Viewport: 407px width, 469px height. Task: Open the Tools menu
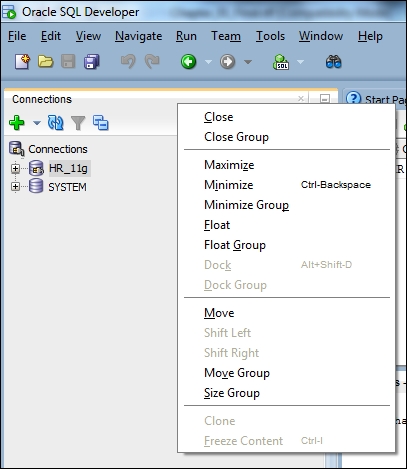270,36
